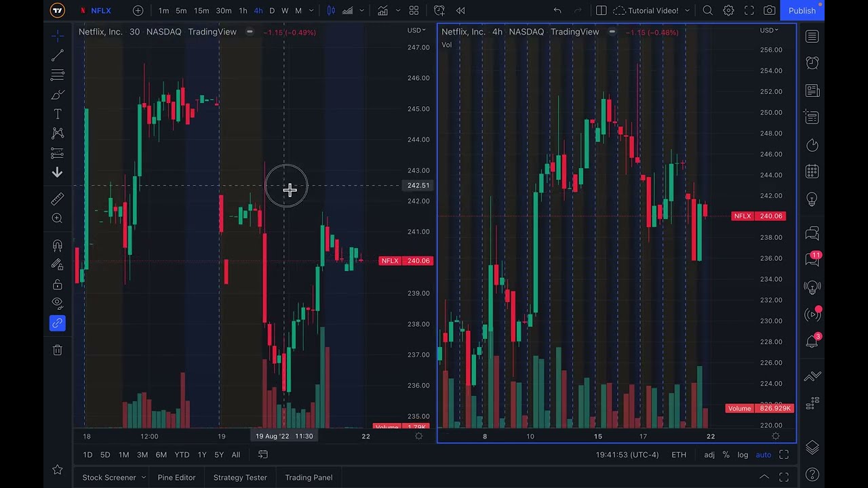Screen dimensions: 868x488
Task: Open quick search magnifier
Action: pos(707,10)
